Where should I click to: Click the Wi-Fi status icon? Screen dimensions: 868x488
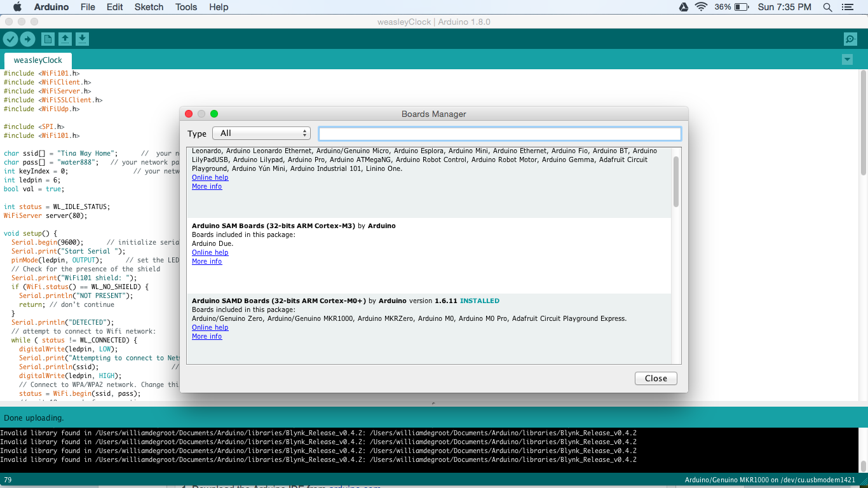coord(702,7)
